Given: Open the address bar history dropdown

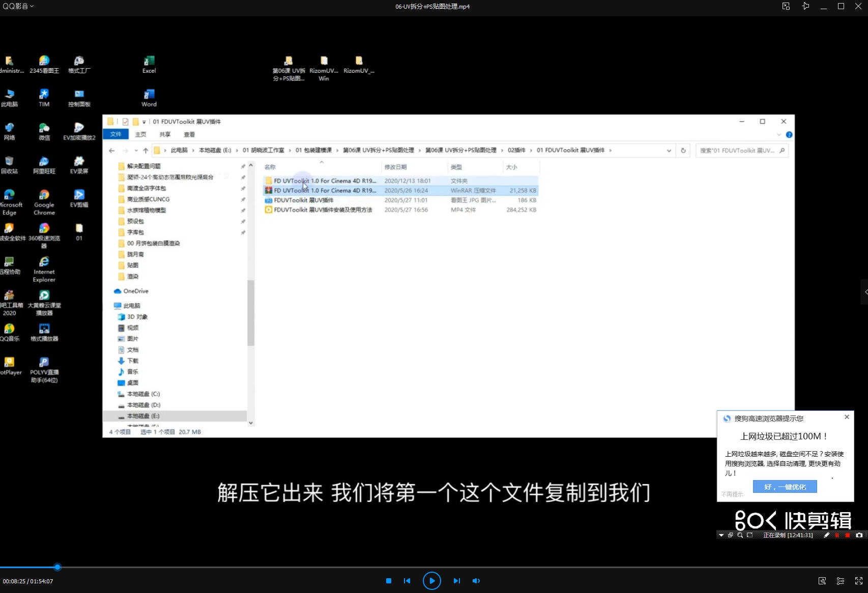Looking at the screenshot, I should click(669, 151).
